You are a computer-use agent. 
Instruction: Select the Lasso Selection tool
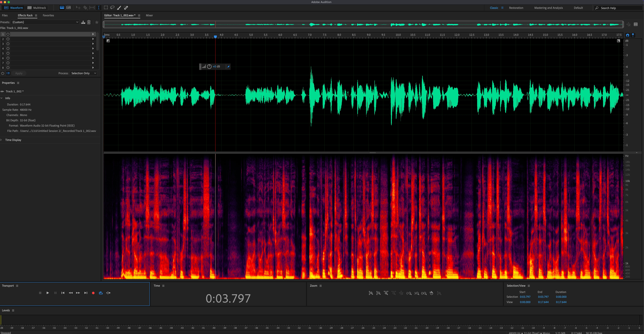point(113,8)
